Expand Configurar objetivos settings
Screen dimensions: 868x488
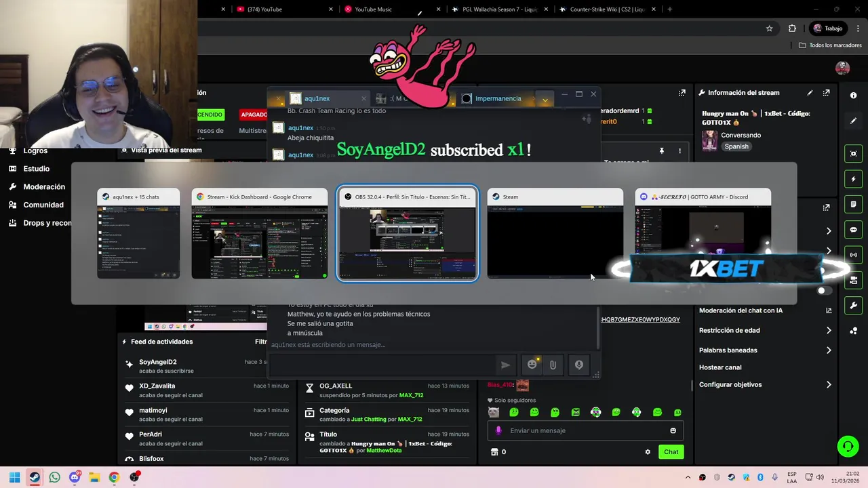click(x=766, y=384)
